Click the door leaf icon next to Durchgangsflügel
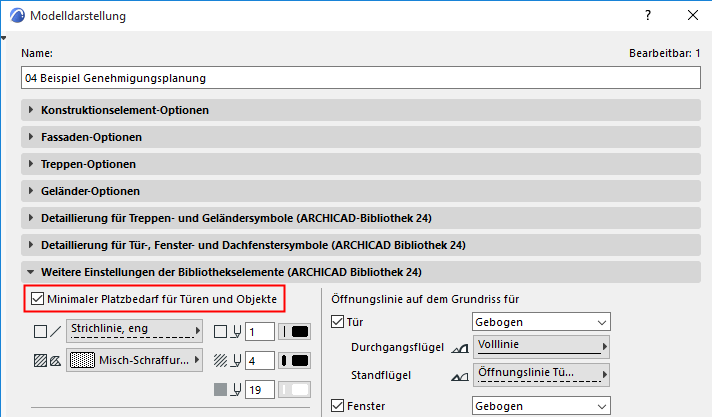Screen dimensions: 712x417 point(460,348)
